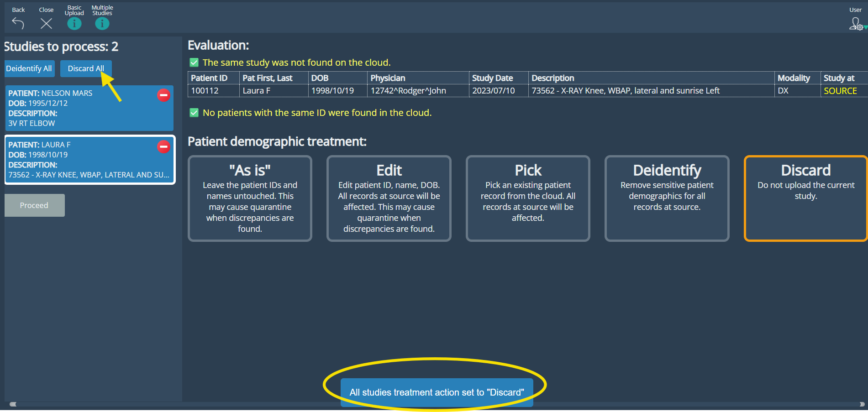Click Deidentify All button

(x=29, y=68)
